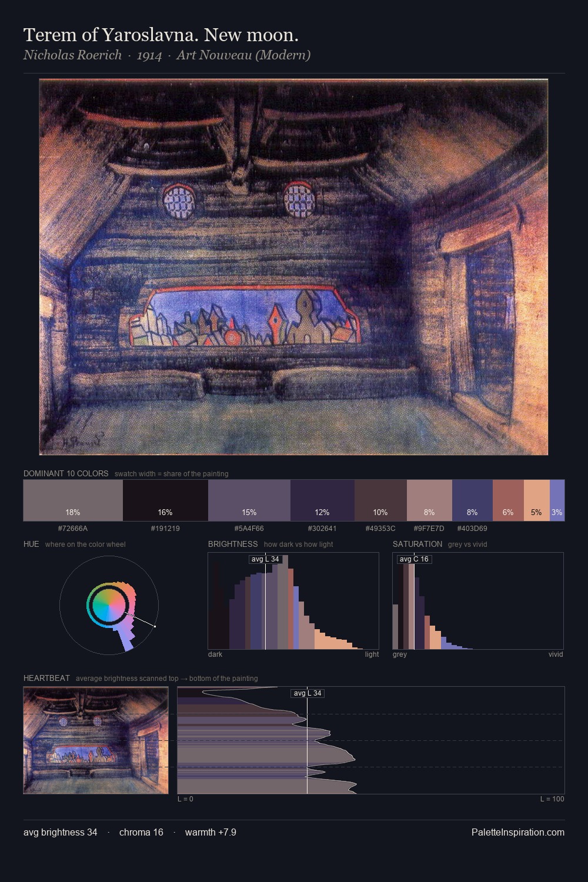Viewport: 588px width, 882px height.
Task: Click the 'warmth +7.9' footer stat
Action: click(x=211, y=832)
